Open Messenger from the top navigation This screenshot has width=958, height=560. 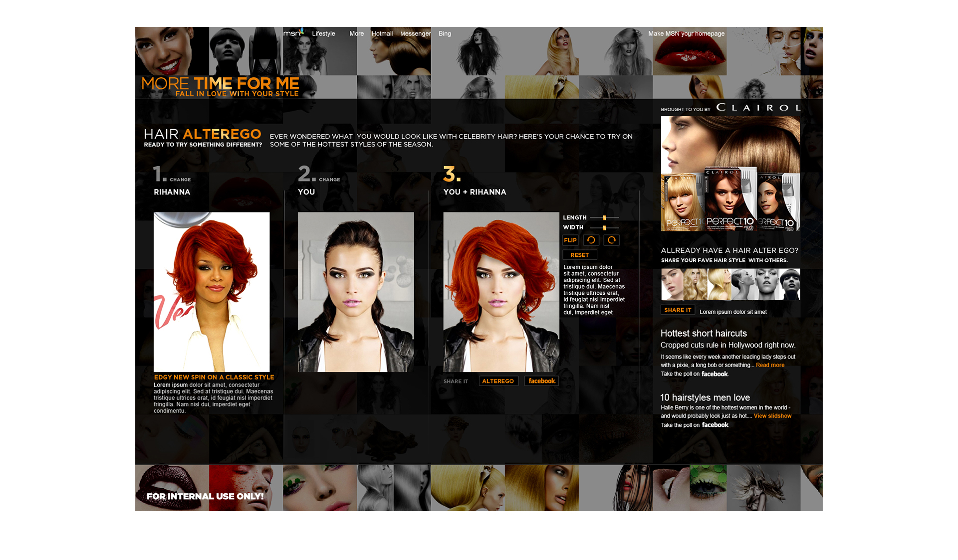coord(415,34)
